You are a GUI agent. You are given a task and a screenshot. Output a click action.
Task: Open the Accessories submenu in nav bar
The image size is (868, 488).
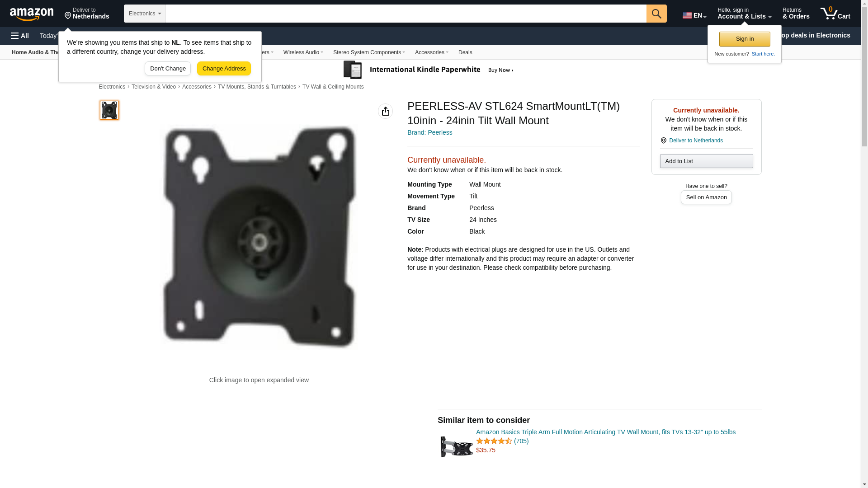(431, 52)
